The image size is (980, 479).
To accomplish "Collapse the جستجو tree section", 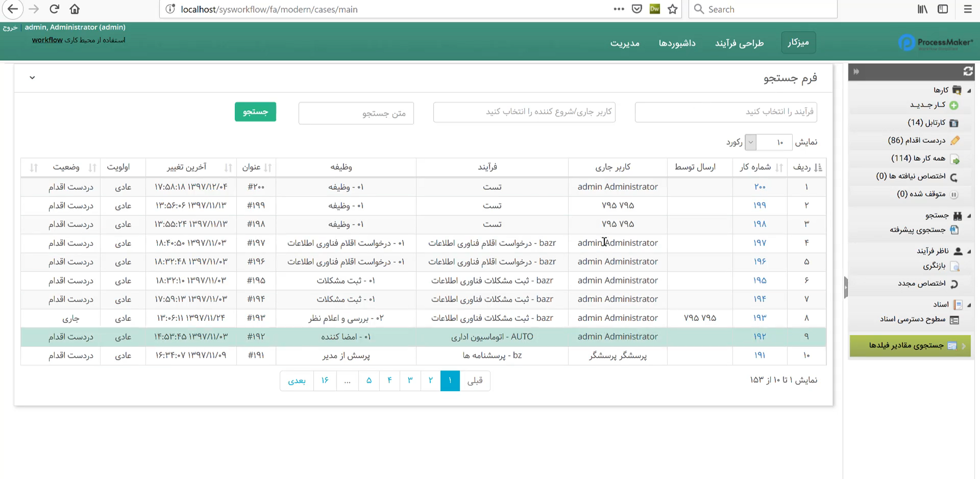I will pyautogui.click(x=969, y=216).
